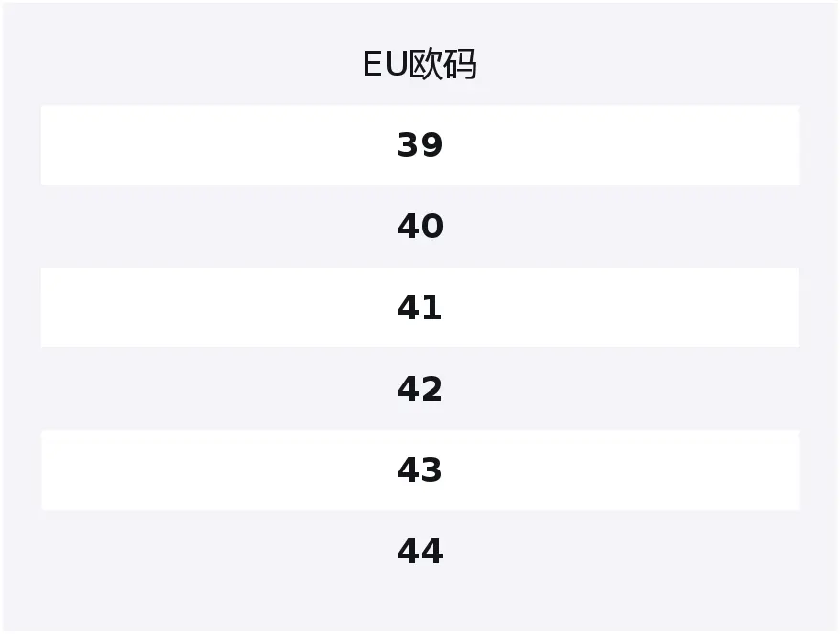840x634 pixels.
Task: Click the gray row containing 44
Action: pyautogui.click(x=420, y=552)
